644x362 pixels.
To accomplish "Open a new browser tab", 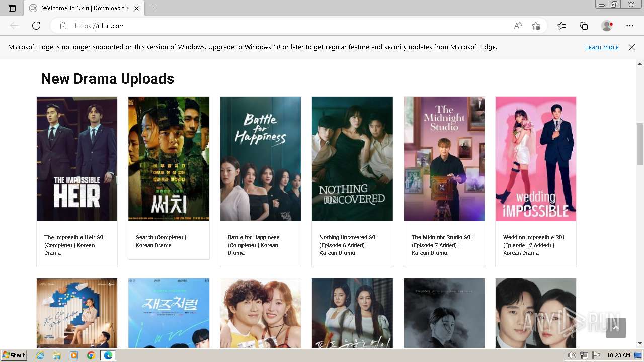I will coord(153,8).
